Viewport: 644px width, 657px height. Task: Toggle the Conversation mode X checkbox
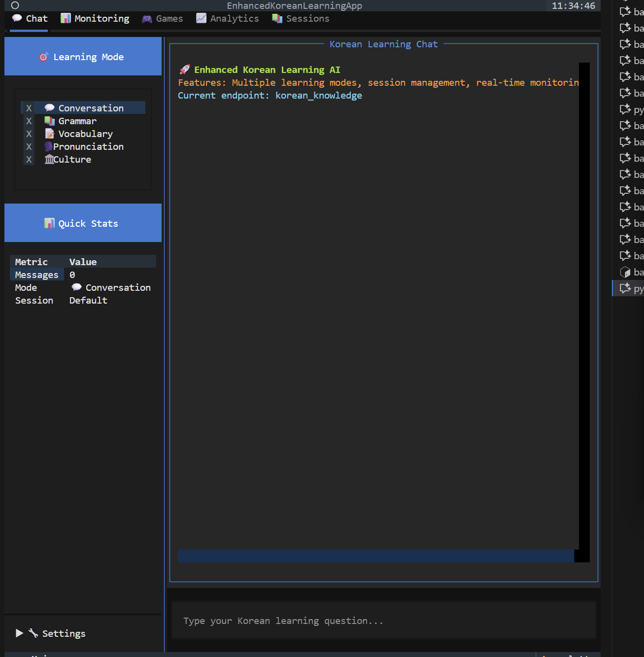click(29, 108)
